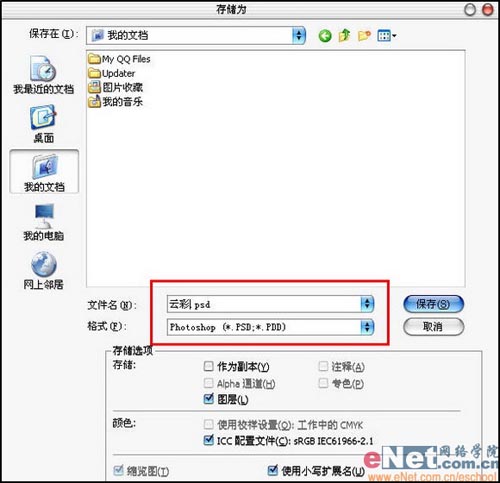Toggle 使用小写扩展名 lowercase extension checkbox
Screen dimensions: 500x483
click(273, 470)
